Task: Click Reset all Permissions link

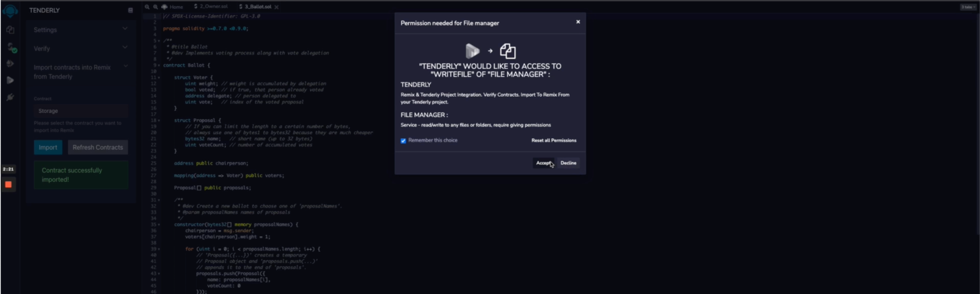Action: click(x=554, y=140)
